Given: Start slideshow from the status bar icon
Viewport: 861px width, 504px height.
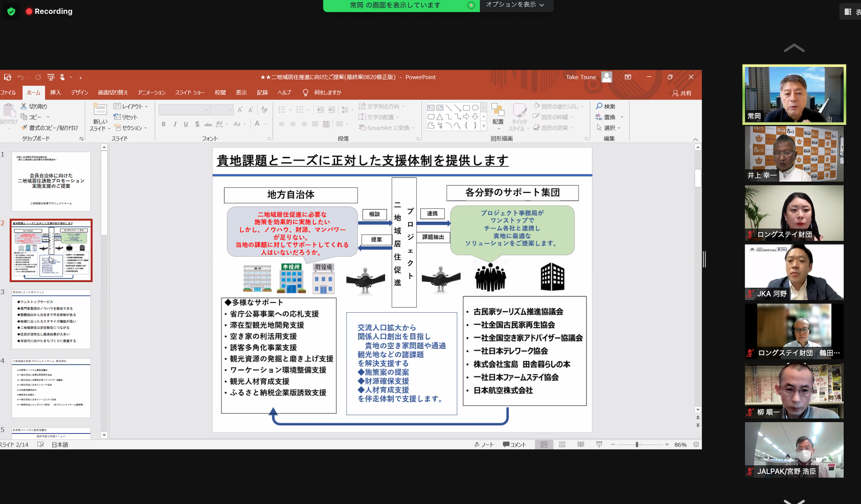Looking at the screenshot, I should click(x=599, y=444).
